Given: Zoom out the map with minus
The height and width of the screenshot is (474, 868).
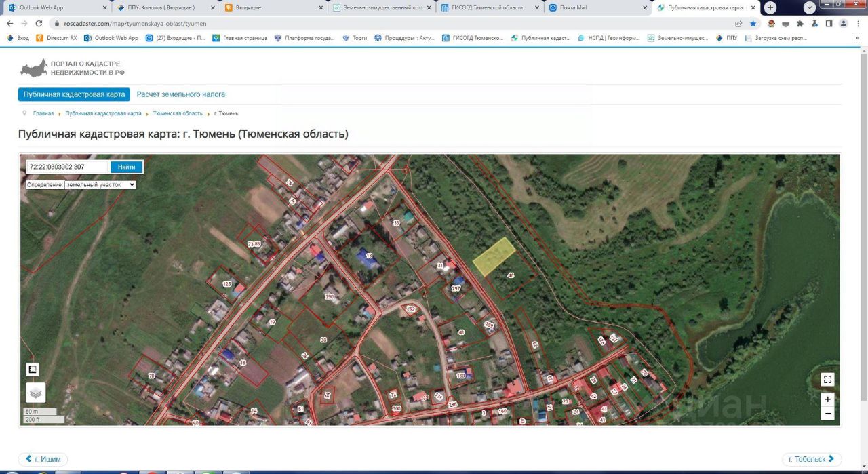Looking at the screenshot, I should click(x=827, y=413).
